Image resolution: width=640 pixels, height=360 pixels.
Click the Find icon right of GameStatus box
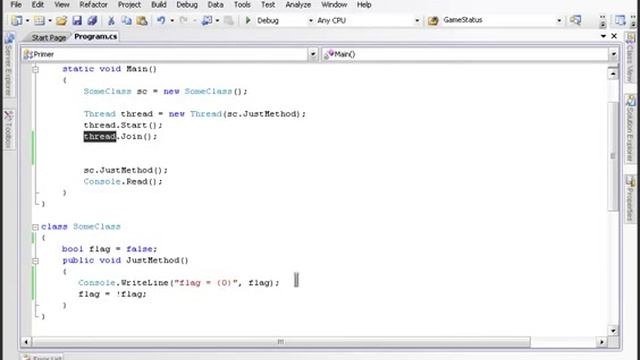point(576,20)
